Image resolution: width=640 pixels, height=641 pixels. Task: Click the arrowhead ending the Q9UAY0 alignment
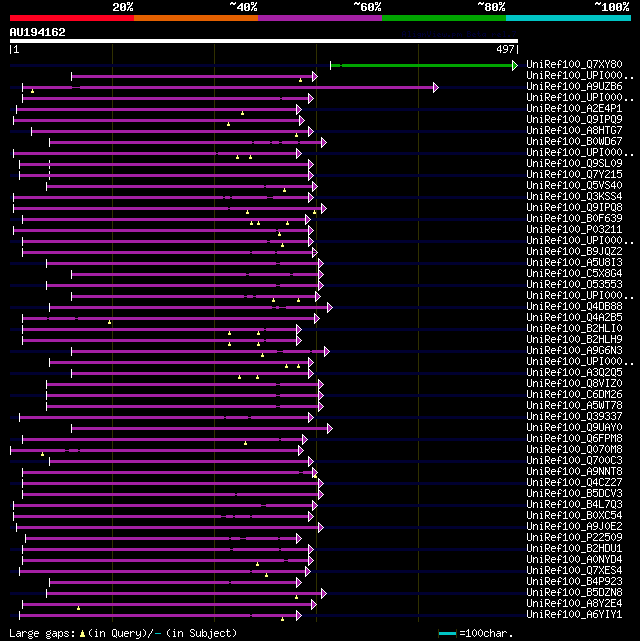pos(330,428)
